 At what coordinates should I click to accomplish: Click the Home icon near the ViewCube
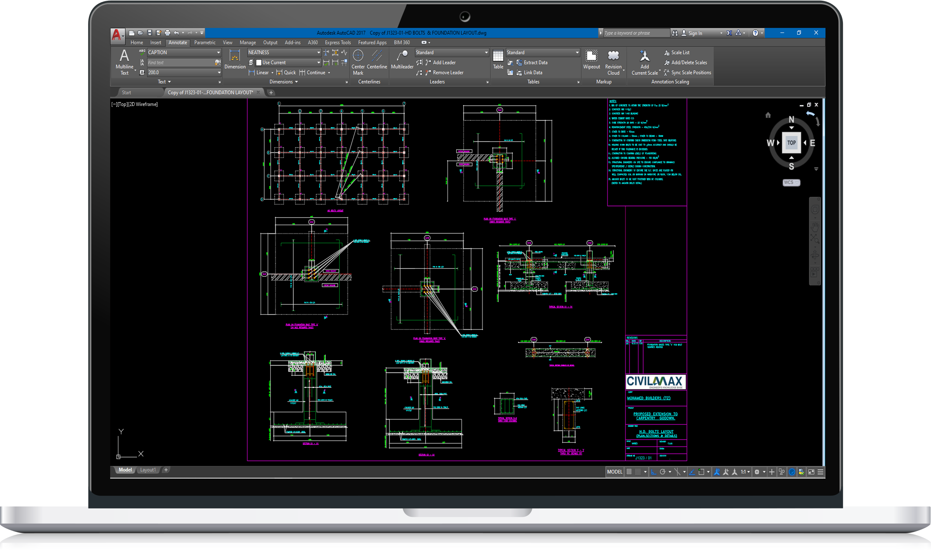[768, 115]
